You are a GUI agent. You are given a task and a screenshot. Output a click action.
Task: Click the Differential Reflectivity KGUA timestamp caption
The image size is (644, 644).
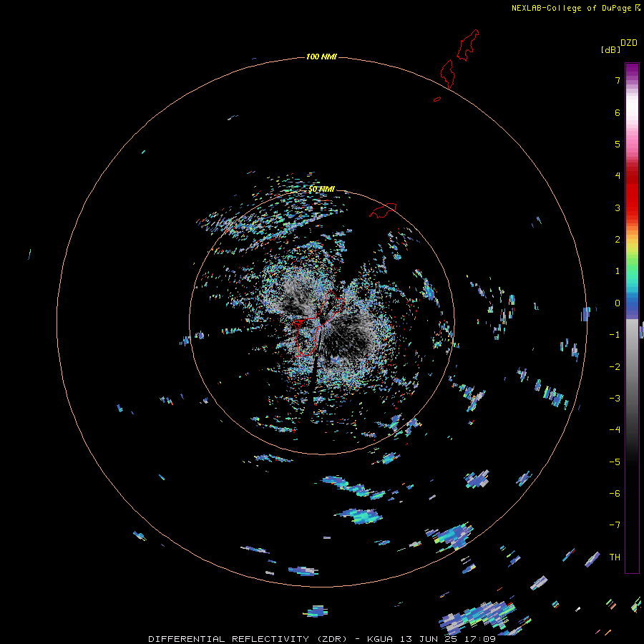pyautogui.click(x=322, y=639)
